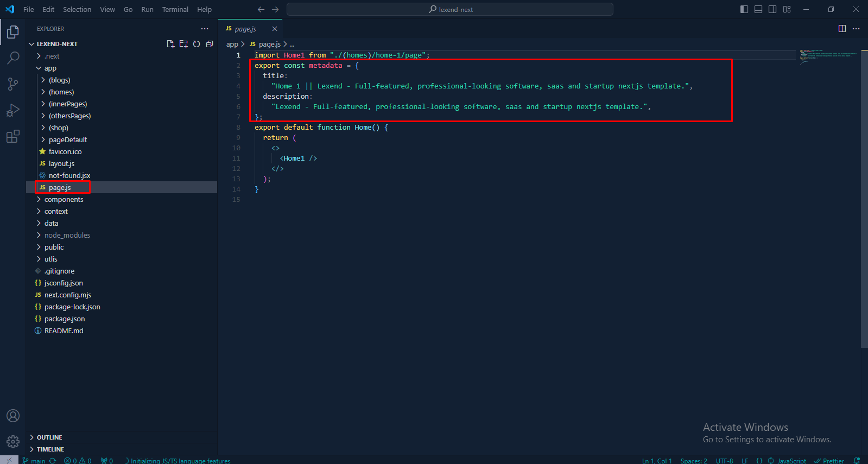Viewport: 868px width, 464px height.
Task: Create a new folder in Explorer
Action: coord(183,44)
